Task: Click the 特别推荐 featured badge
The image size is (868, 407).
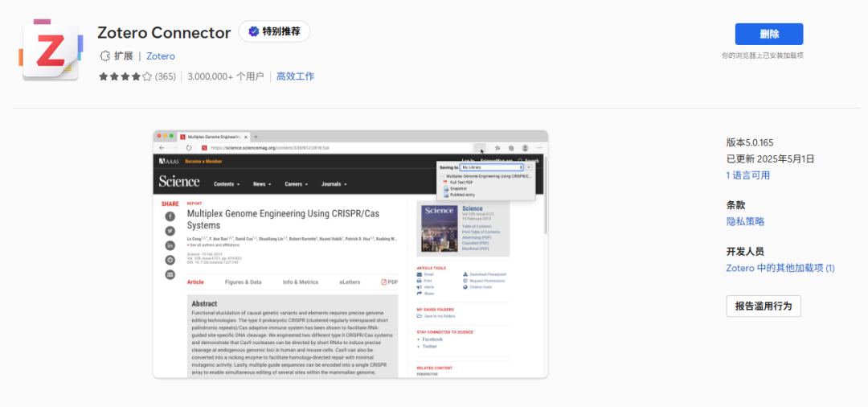Action: pos(274,31)
